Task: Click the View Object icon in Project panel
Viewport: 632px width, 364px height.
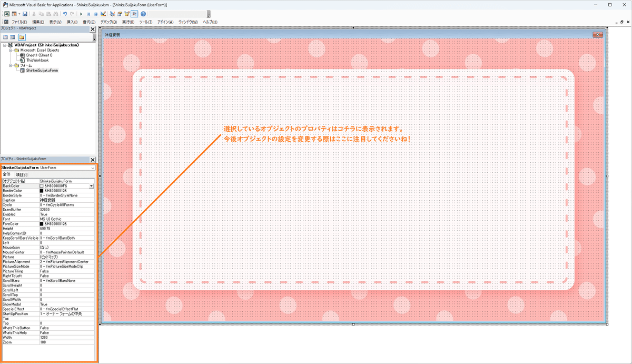Action: click(13, 37)
